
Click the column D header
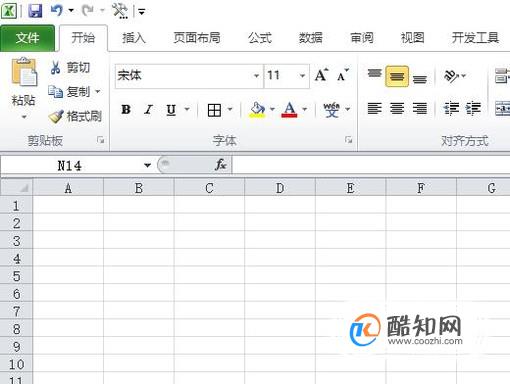click(280, 188)
